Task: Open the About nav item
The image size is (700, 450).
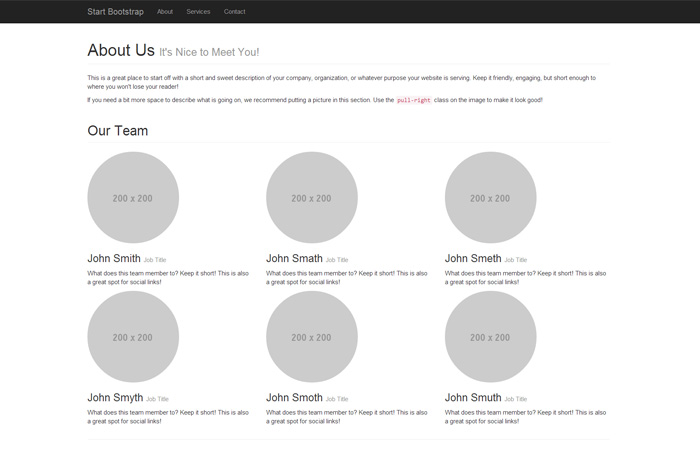Action: [165, 12]
